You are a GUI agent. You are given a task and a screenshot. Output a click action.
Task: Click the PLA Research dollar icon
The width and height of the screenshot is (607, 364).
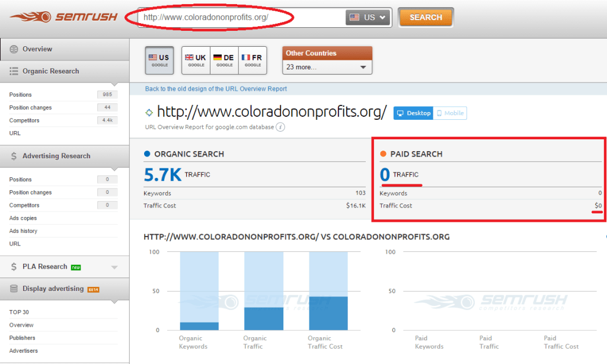[14, 267]
